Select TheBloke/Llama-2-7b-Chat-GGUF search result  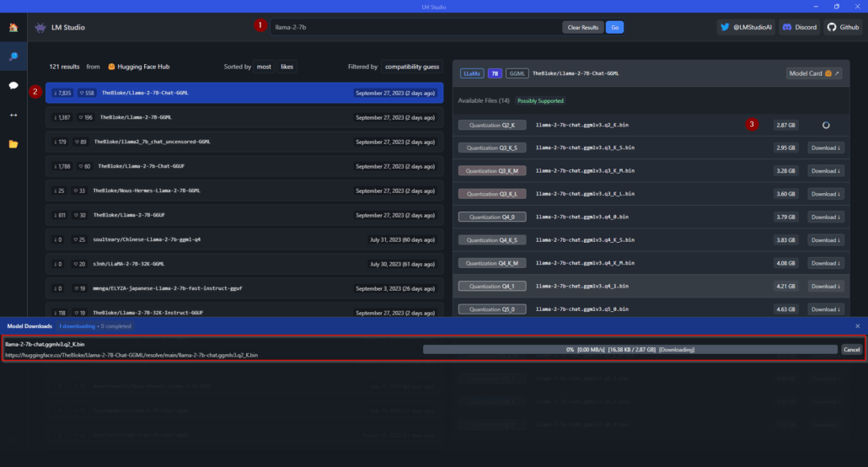[244, 166]
